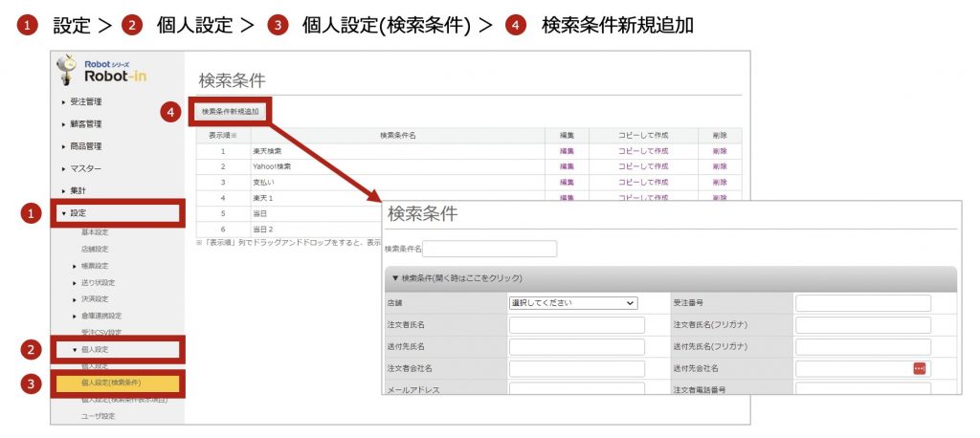
Task: Expand the マスター menu
Action: coord(82,168)
